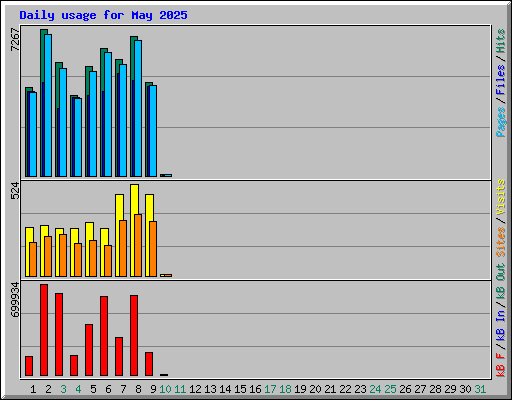Click the 'Files' legend label
Image resolution: width=512 pixels, height=400 pixels.
coord(500,80)
